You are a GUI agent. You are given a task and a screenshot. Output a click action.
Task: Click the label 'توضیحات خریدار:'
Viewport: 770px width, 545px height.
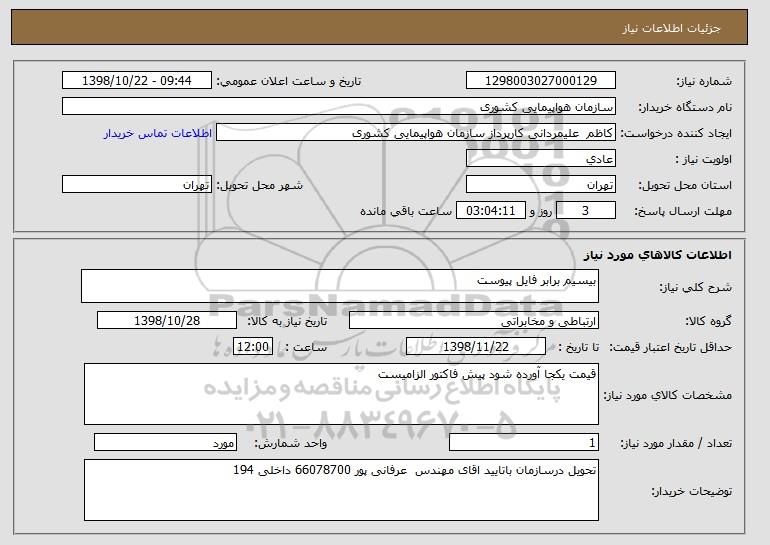(691, 491)
